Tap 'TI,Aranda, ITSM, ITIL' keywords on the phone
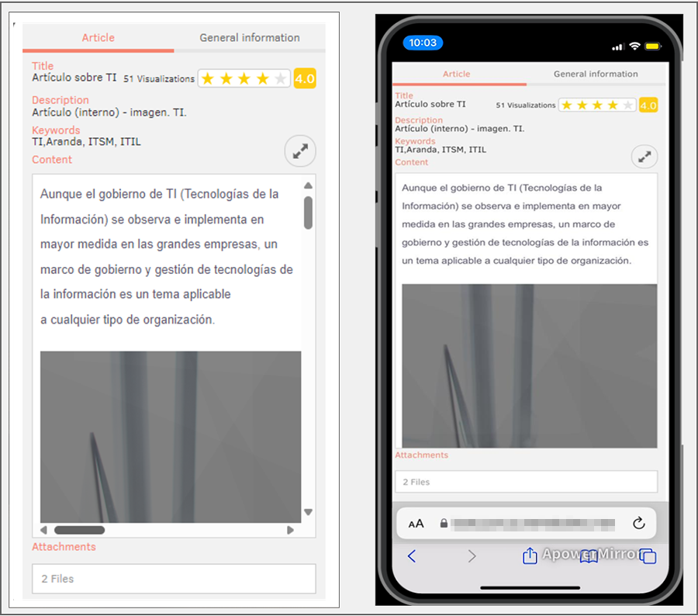 (x=441, y=150)
